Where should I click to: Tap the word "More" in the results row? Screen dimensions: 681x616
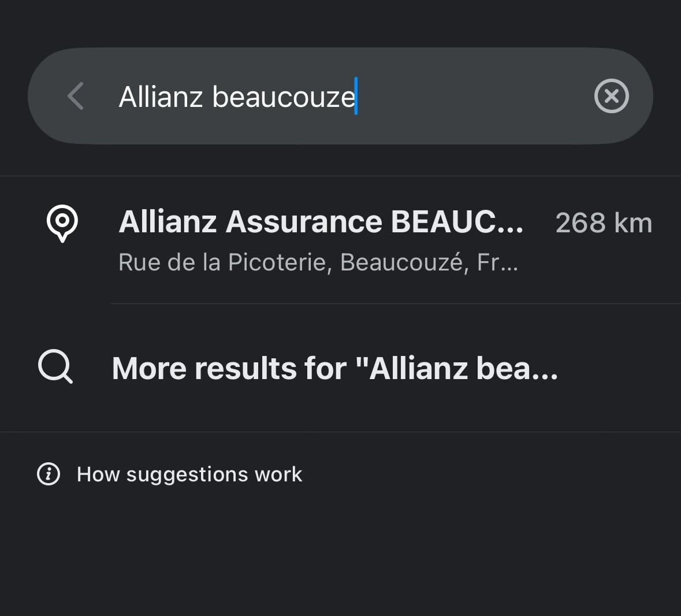(148, 368)
